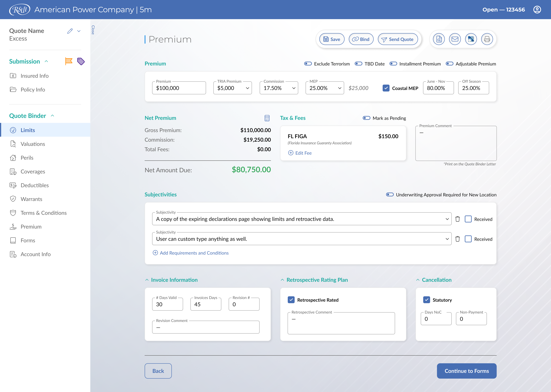This screenshot has height=392, width=551.
Task: Open Commission percentage dropdown
Action: pyautogui.click(x=294, y=88)
